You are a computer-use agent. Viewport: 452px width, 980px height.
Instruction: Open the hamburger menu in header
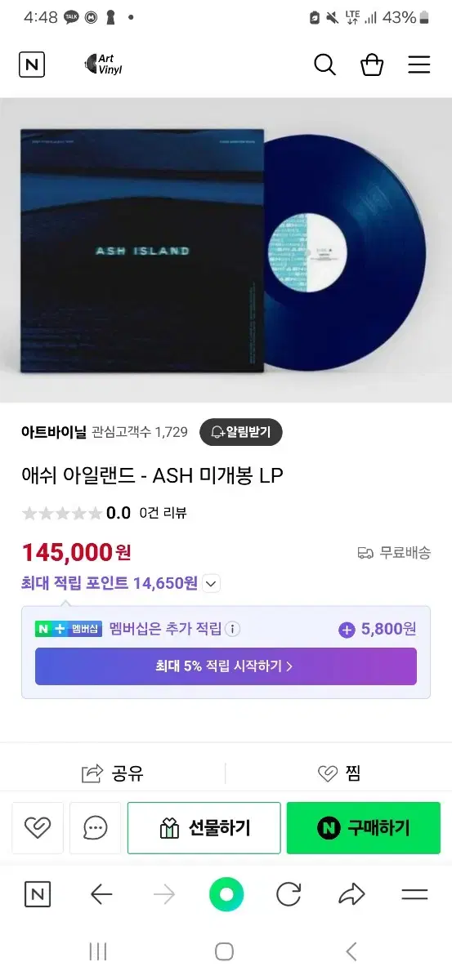[x=419, y=65]
